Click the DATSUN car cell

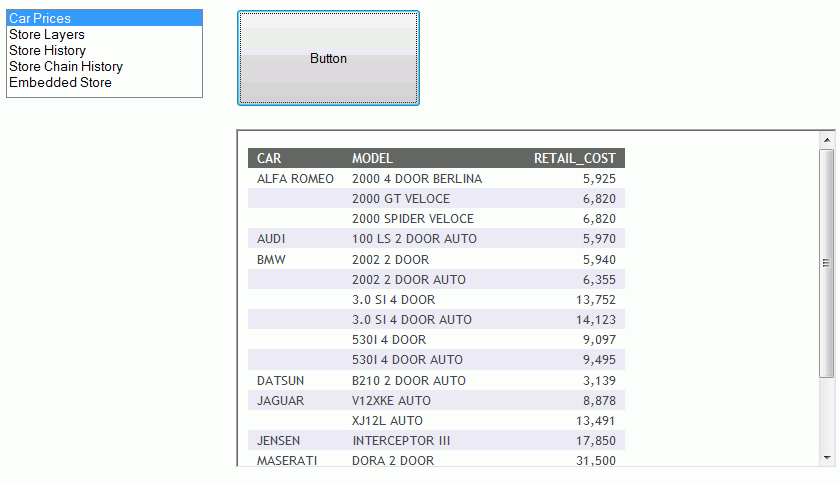click(280, 381)
